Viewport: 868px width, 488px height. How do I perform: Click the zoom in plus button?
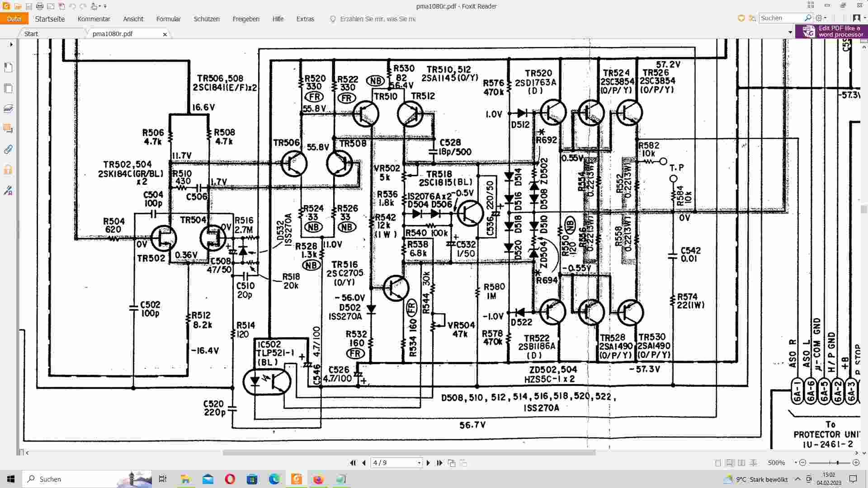pyautogui.click(x=856, y=463)
